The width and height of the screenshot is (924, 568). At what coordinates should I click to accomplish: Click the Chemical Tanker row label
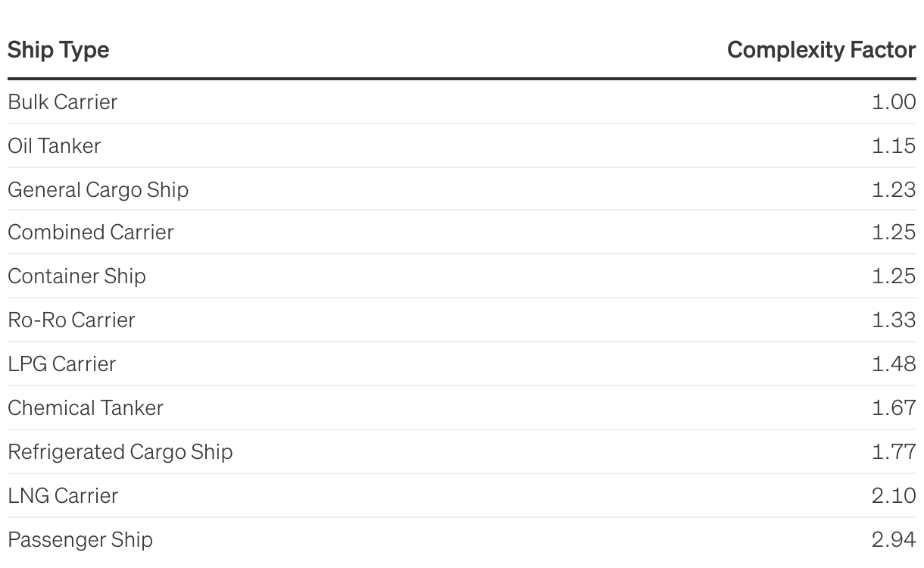tap(86, 407)
